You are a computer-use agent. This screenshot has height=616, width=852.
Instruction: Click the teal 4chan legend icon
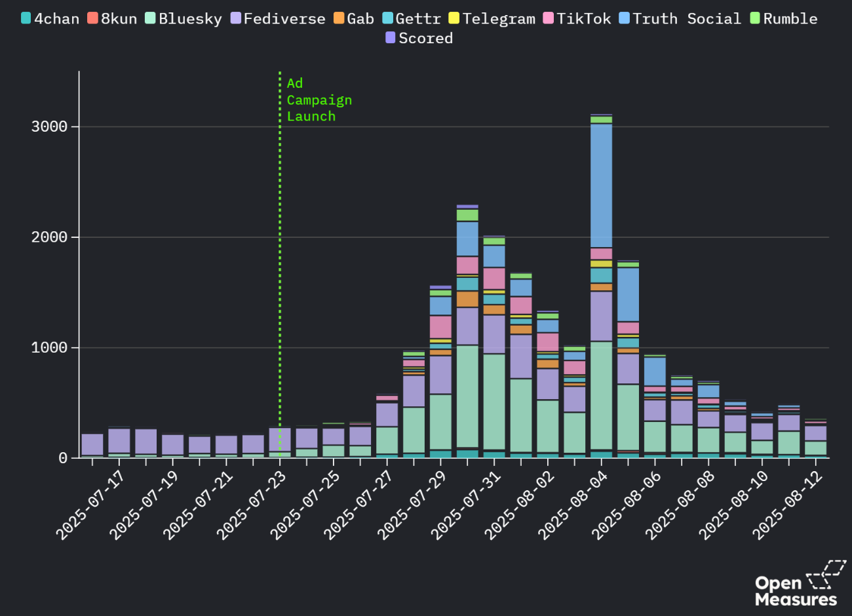pyautogui.click(x=25, y=18)
